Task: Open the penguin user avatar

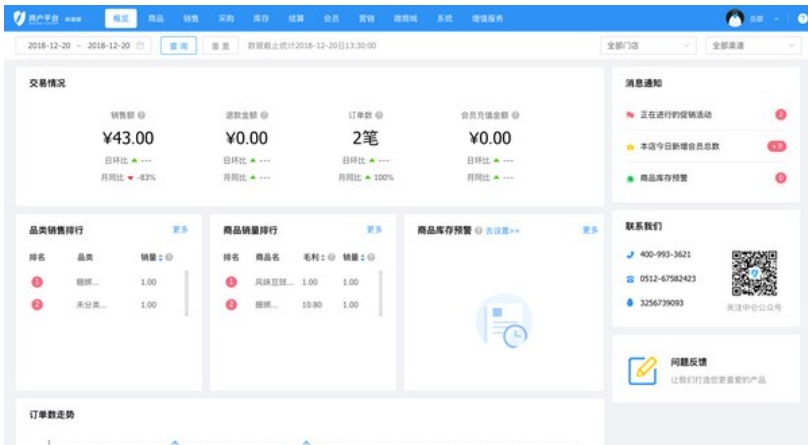Action: [735, 18]
